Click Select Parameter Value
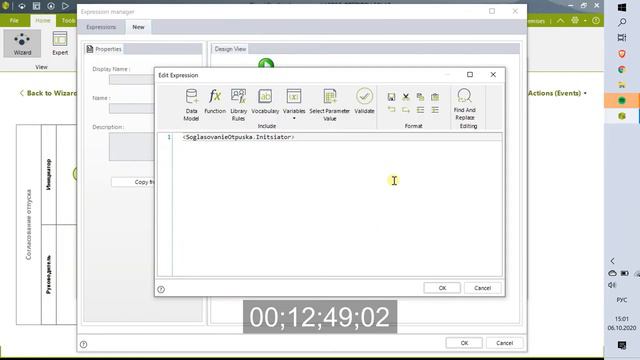The height and width of the screenshot is (360, 640). [x=329, y=105]
